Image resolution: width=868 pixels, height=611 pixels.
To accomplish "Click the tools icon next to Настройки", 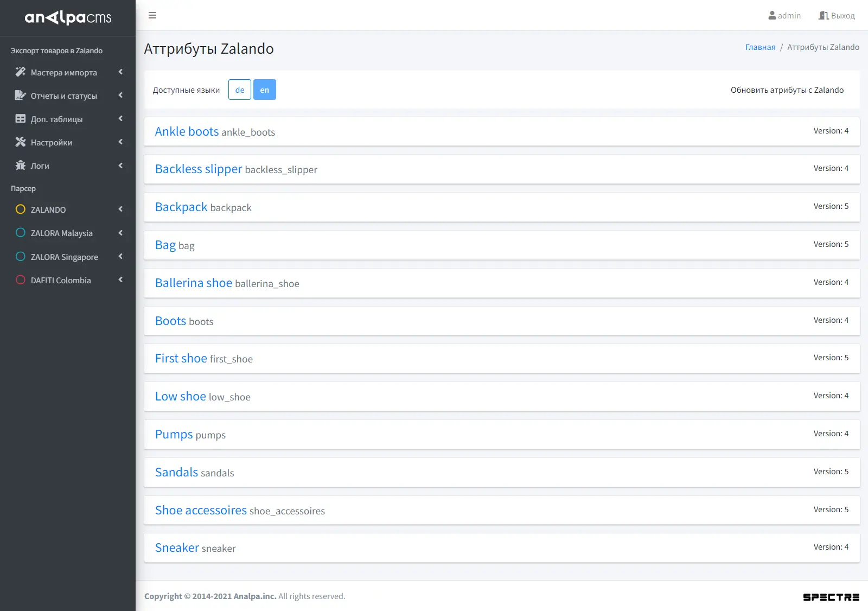I will pyautogui.click(x=21, y=142).
